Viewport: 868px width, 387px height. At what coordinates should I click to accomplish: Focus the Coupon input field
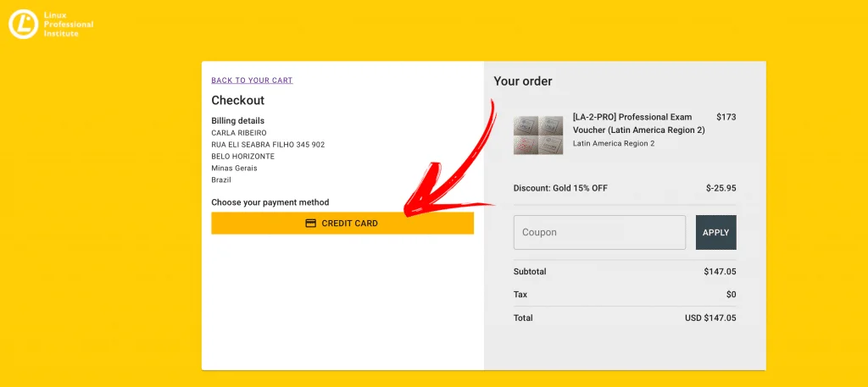click(599, 233)
